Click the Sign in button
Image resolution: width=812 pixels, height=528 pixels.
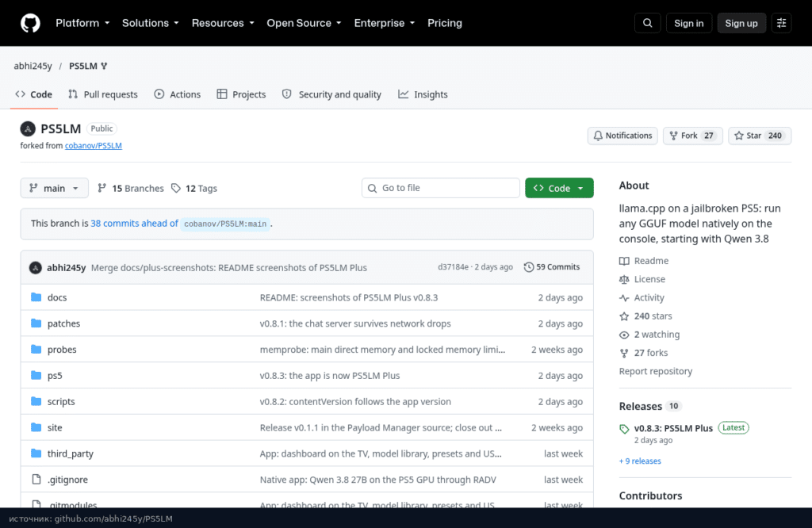pos(689,23)
